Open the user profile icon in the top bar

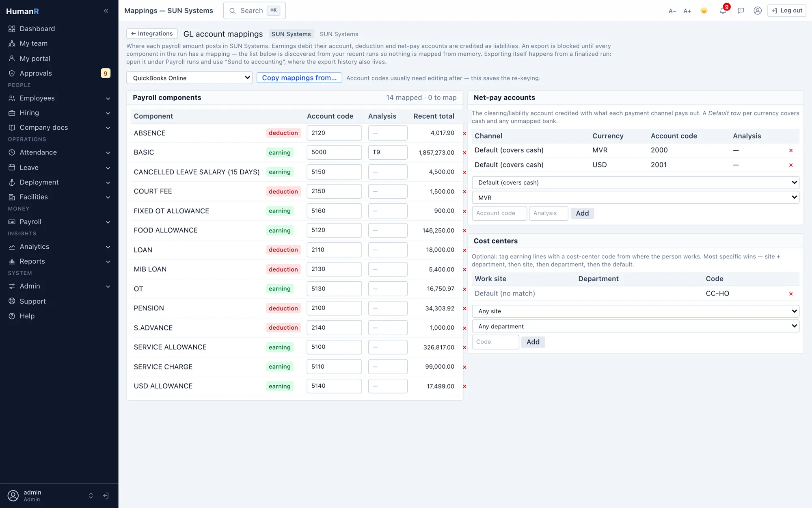pos(758,11)
